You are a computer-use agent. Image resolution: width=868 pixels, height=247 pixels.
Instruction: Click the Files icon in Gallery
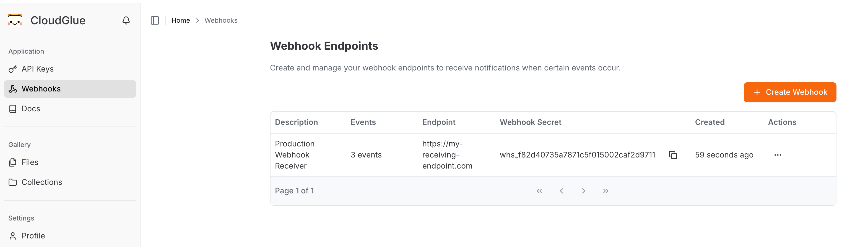coord(13,162)
